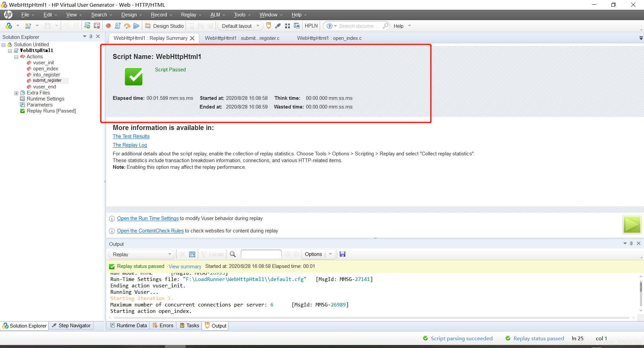Switch to the submit...register.c tab
The height and width of the screenshot is (348, 644).
[242, 38]
